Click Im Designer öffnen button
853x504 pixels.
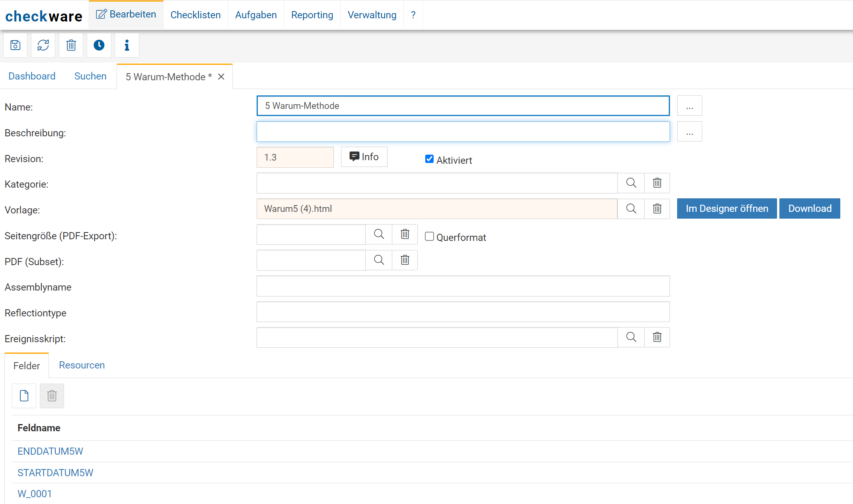coord(726,209)
